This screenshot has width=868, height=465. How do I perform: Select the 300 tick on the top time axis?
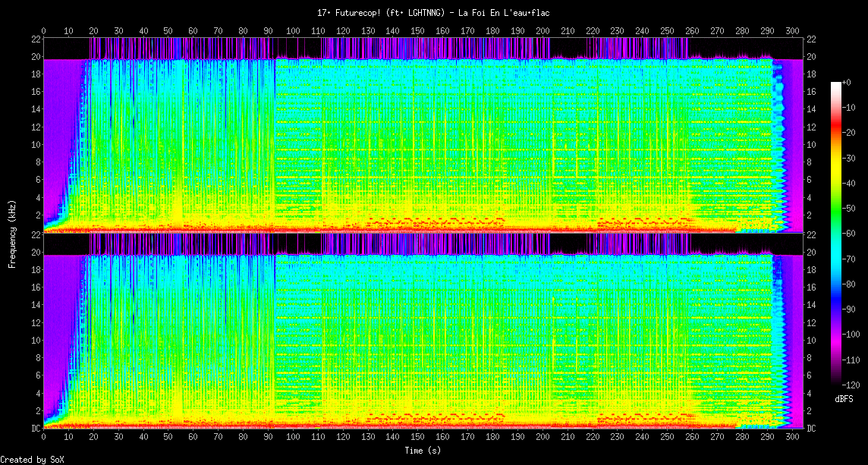[x=791, y=31]
